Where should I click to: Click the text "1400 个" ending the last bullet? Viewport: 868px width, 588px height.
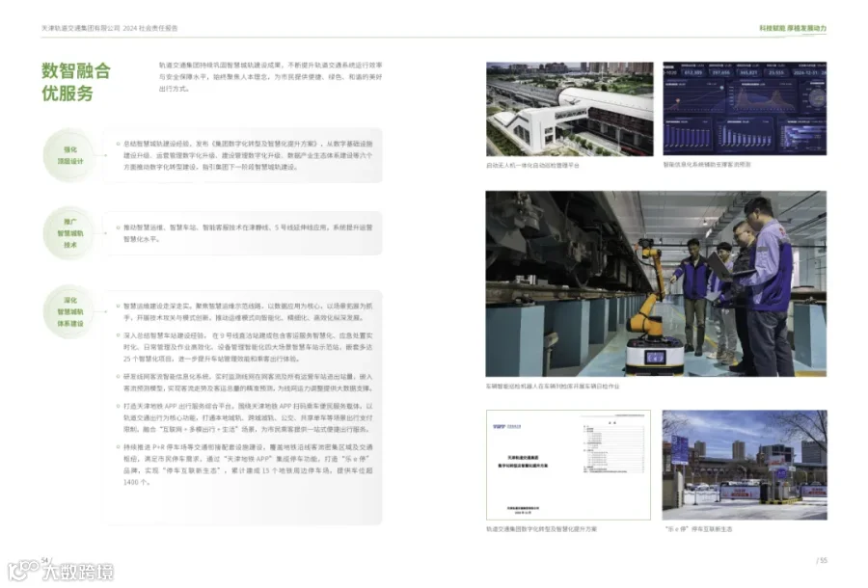point(136,482)
